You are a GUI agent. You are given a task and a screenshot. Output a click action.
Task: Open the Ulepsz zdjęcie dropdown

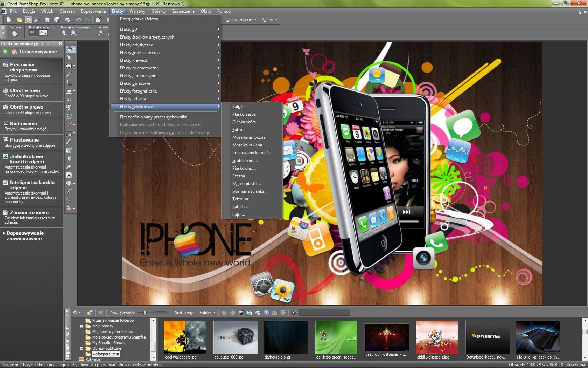241,20
